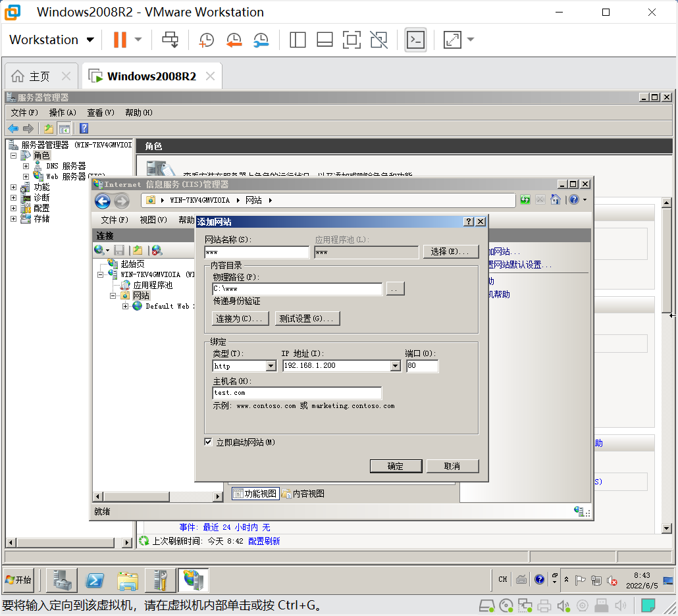Switch to Unity mode
678x616 pixels.
click(378, 39)
